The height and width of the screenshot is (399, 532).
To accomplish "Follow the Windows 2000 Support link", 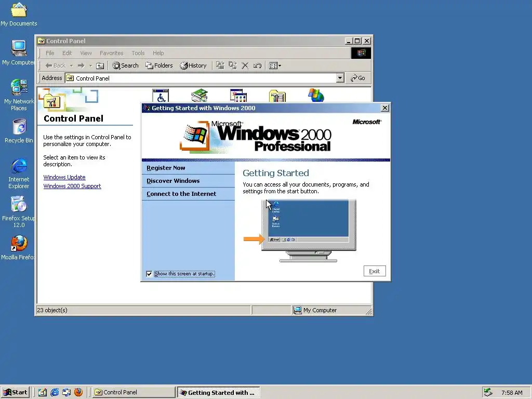I will click(72, 186).
